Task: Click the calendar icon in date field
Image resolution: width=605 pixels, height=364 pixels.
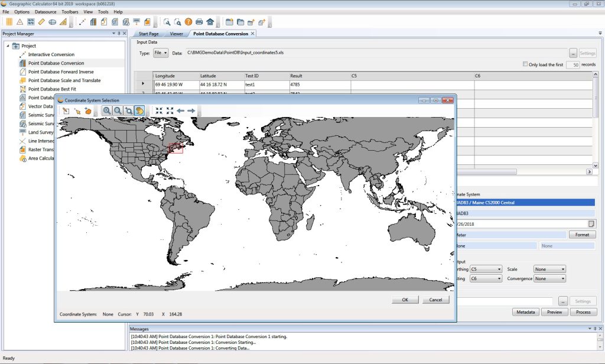Action: click(x=591, y=223)
